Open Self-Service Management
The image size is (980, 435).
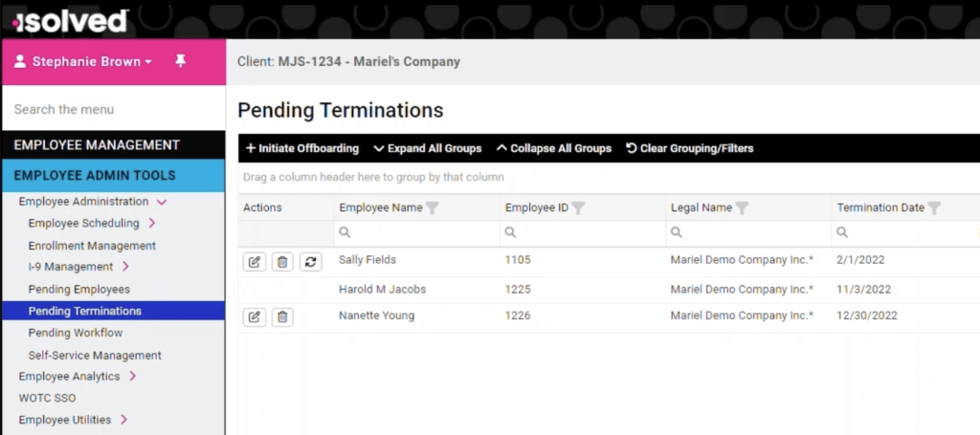[95, 355]
